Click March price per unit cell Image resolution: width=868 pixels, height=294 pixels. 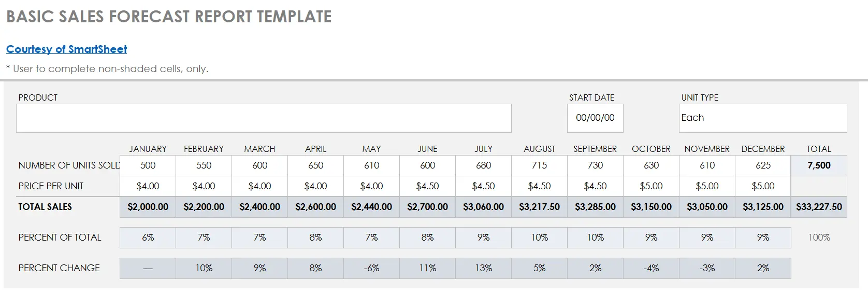[x=260, y=186]
